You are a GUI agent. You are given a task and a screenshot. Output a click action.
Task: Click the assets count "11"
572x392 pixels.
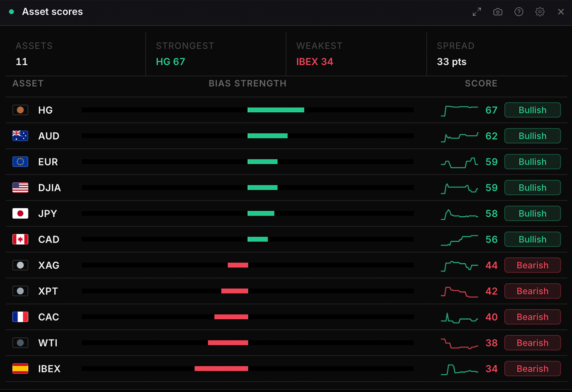coord(22,62)
